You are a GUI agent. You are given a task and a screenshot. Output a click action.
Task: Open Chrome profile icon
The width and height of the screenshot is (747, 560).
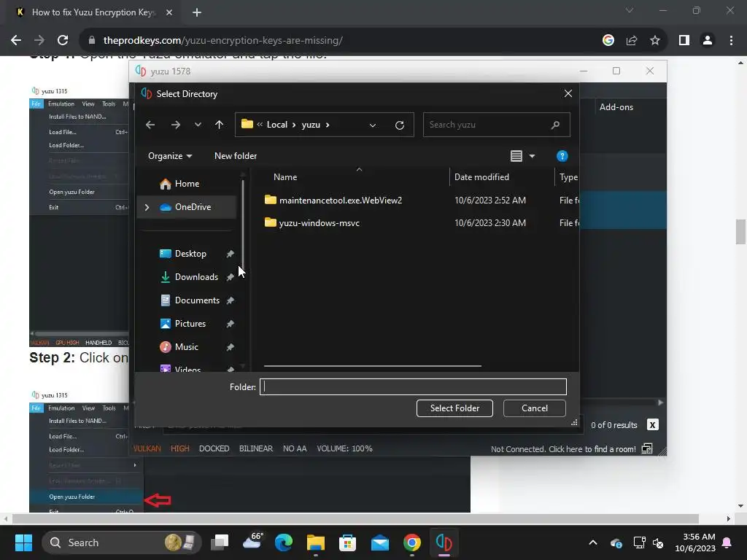point(708,41)
